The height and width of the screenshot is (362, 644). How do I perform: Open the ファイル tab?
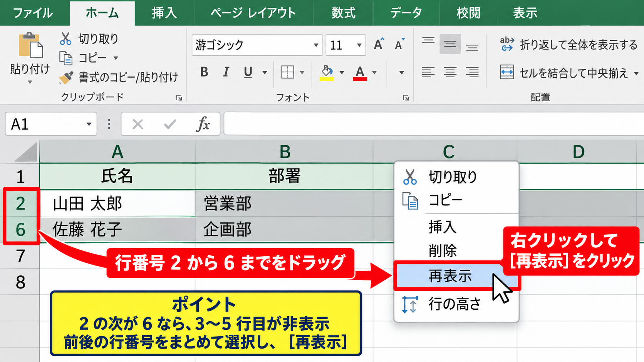pos(33,13)
